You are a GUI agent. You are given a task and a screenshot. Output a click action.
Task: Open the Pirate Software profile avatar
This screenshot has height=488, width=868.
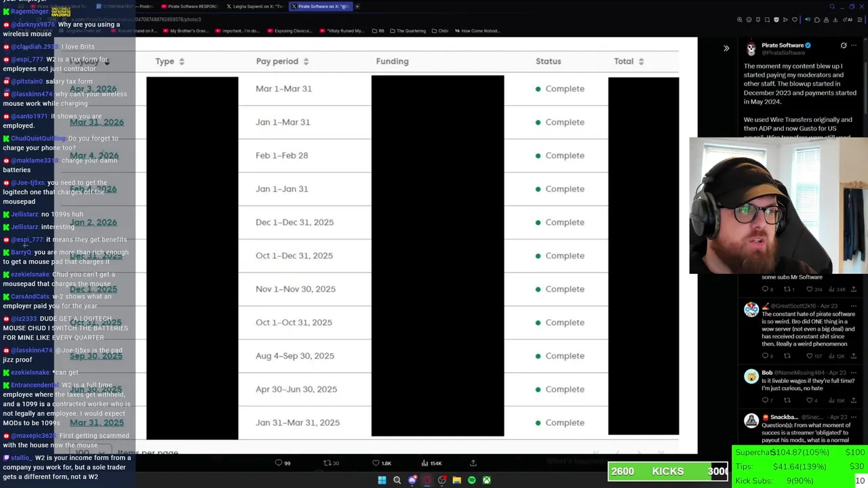pyautogui.click(x=751, y=49)
